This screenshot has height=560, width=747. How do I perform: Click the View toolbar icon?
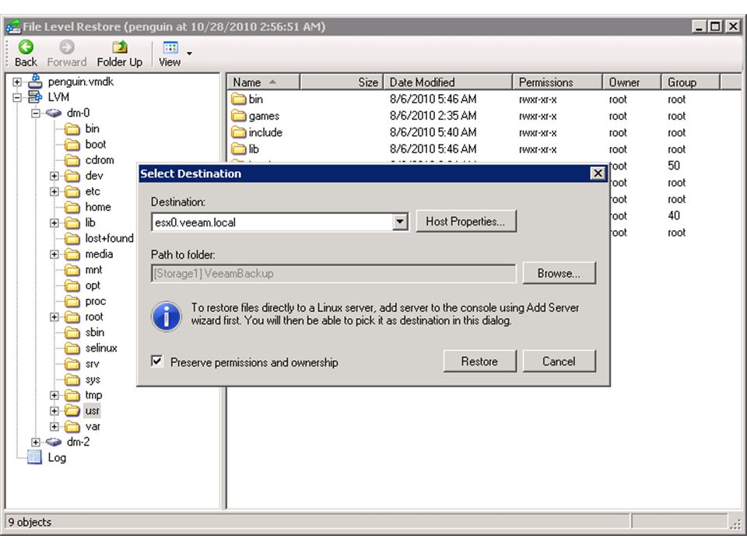170,47
